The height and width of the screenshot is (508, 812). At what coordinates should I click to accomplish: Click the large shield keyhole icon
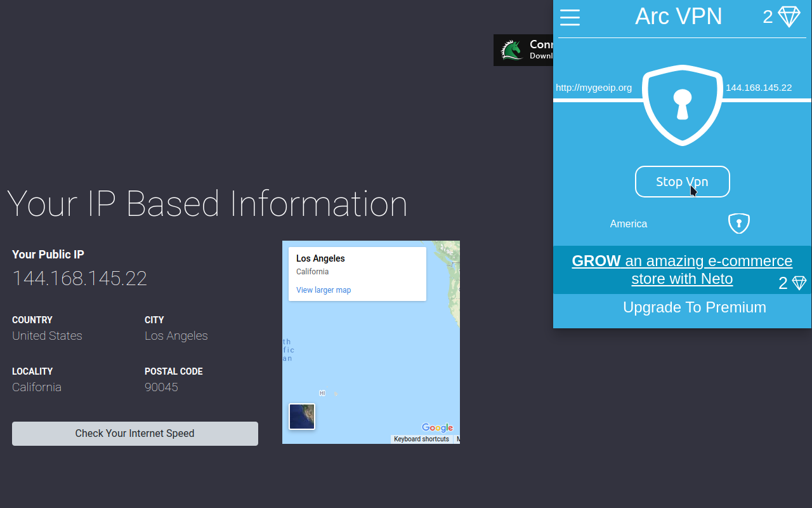tap(682, 104)
